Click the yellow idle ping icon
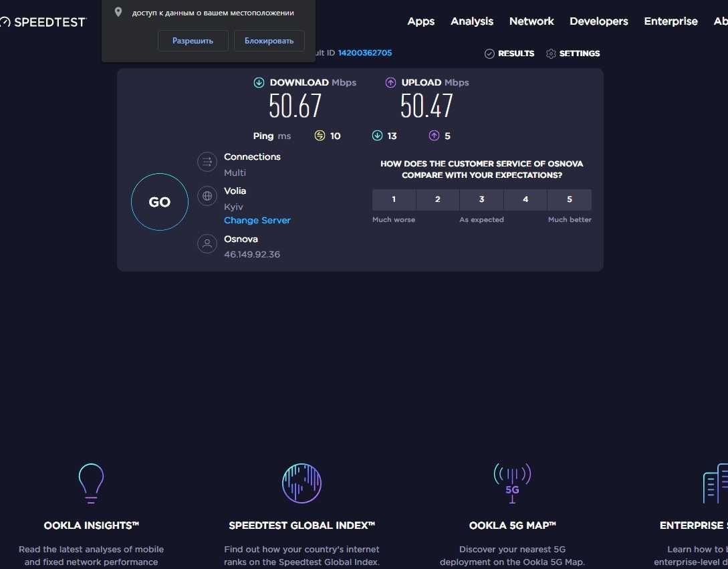This screenshot has height=569, width=728. [320, 136]
